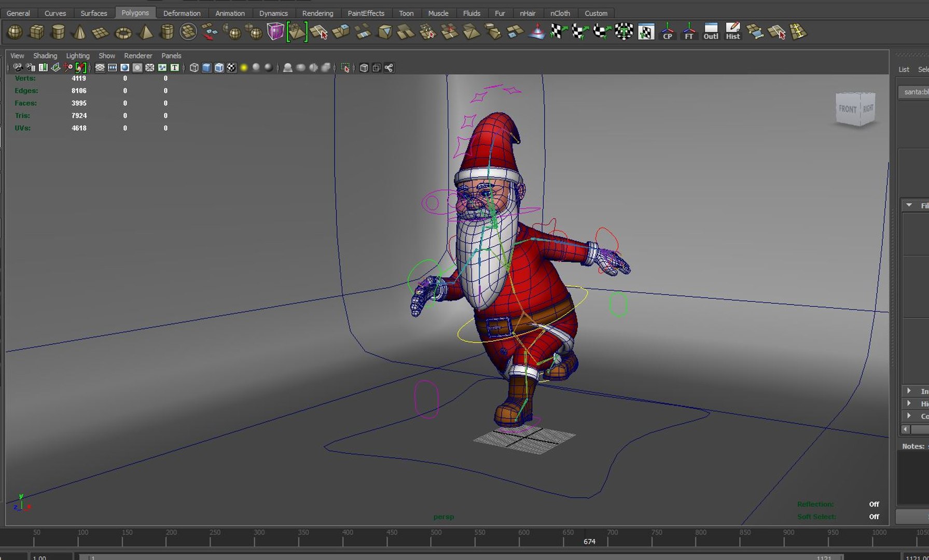Image resolution: width=929 pixels, height=560 pixels.
Task: Click the purple wireframe cube shelf icon
Action: [275, 32]
